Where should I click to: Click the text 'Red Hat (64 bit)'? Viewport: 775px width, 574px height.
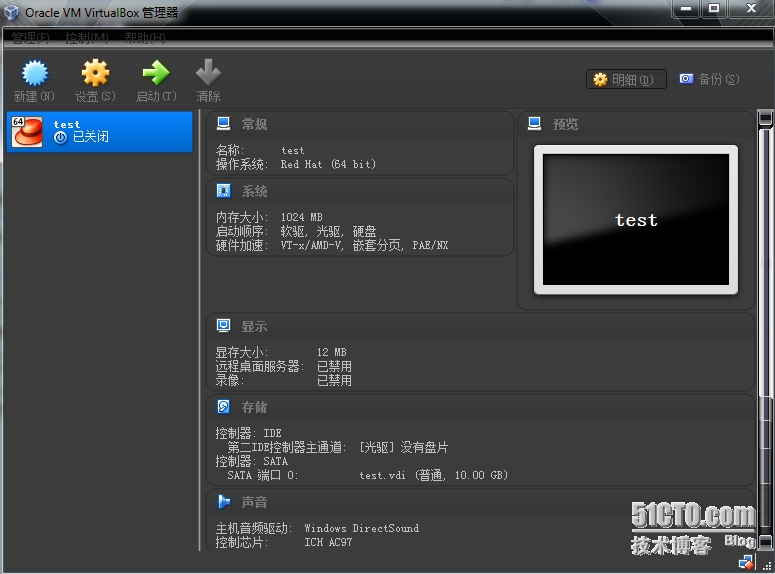tap(328, 164)
